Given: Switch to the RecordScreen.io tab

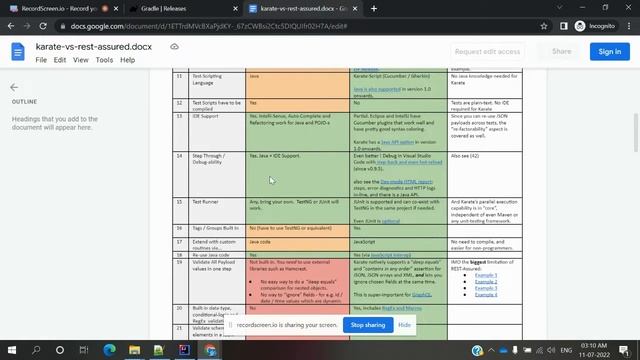Looking at the screenshot, I should 58,9.
